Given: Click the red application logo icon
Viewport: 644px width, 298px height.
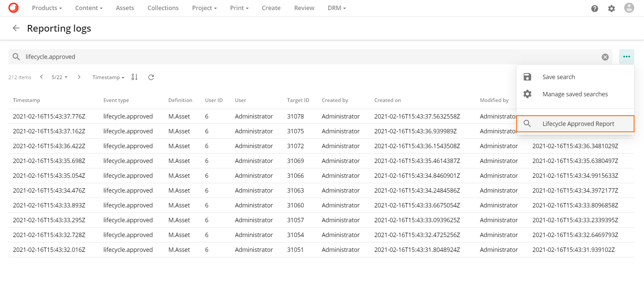Looking at the screenshot, I should coord(13,8).
